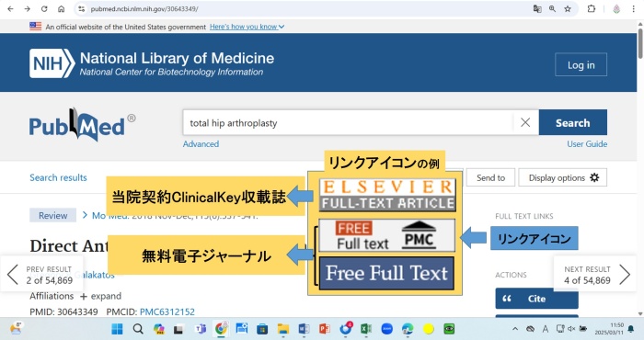Open Excel from the taskbar
Screen dimensions: 644x340
(366, 329)
